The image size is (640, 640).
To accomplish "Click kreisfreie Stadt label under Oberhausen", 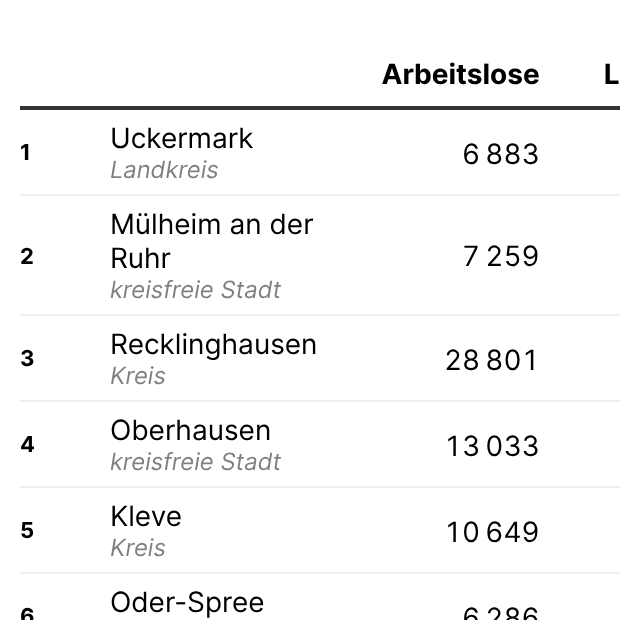I will click(196, 462).
